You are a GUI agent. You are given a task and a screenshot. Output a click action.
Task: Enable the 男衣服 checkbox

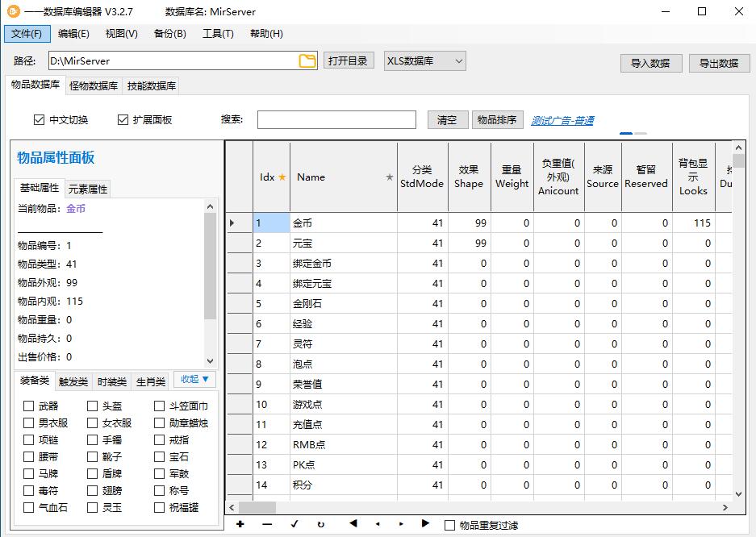tap(28, 423)
